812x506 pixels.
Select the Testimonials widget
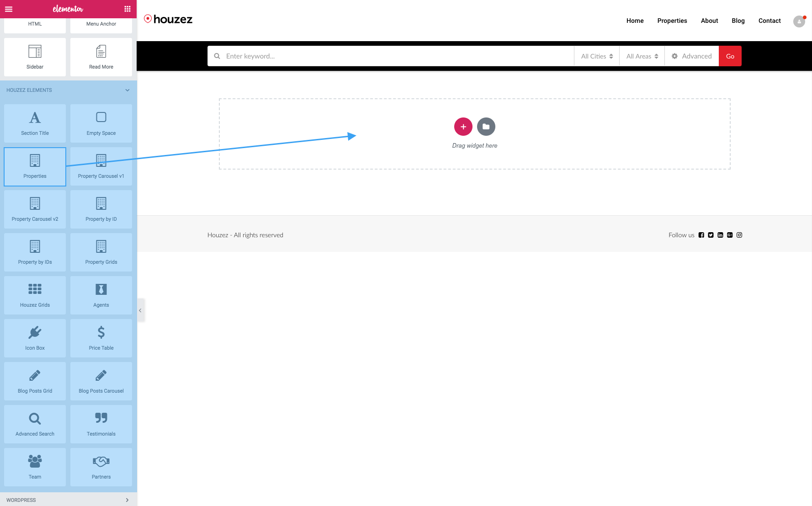point(101,424)
